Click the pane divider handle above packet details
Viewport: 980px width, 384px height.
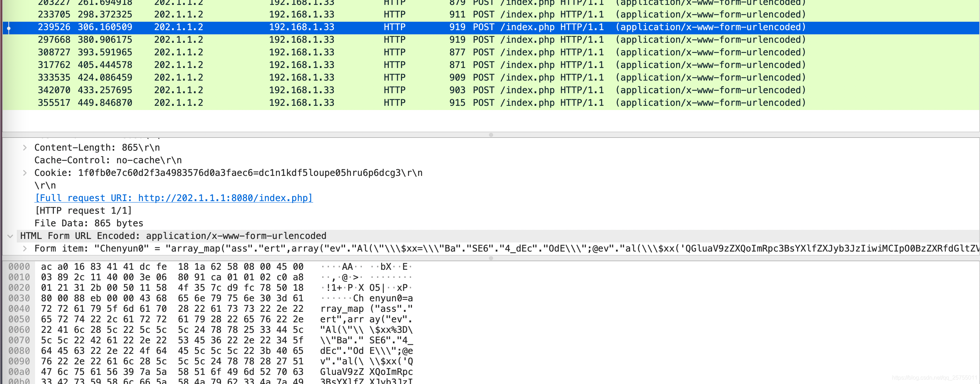click(x=491, y=135)
